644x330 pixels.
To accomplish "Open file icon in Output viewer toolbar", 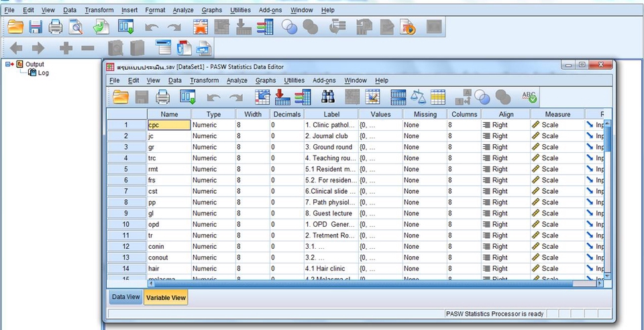I will (16, 27).
